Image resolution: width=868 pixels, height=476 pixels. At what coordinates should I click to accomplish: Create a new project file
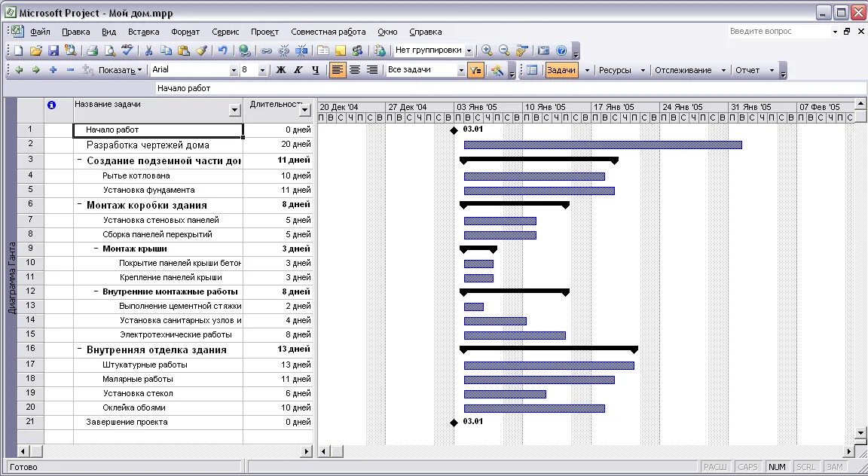(x=19, y=50)
